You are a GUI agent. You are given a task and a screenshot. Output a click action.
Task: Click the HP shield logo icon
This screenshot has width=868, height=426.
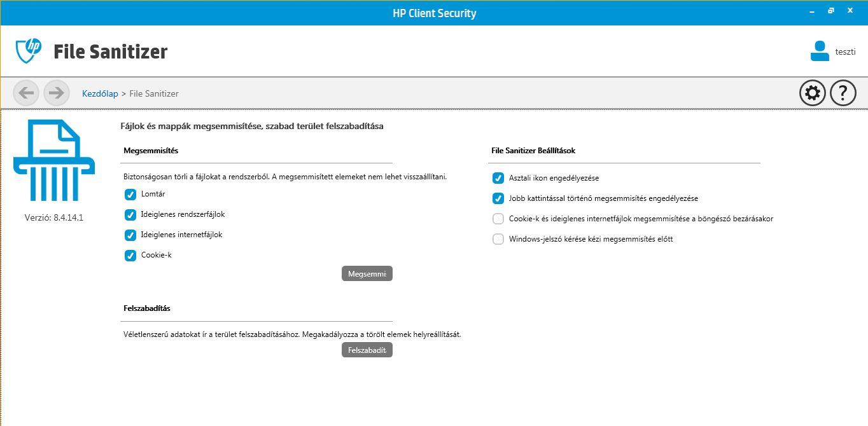pos(29,51)
